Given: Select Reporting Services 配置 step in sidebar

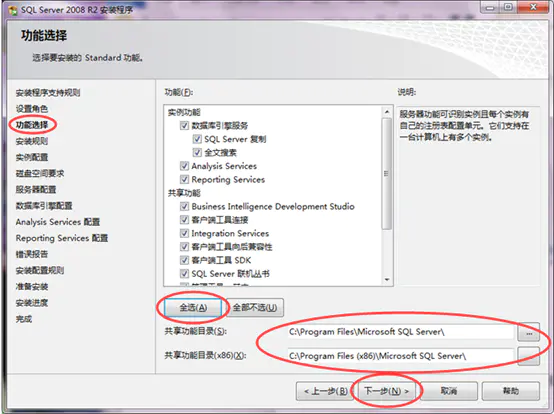Looking at the screenshot, I should pos(61,238).
